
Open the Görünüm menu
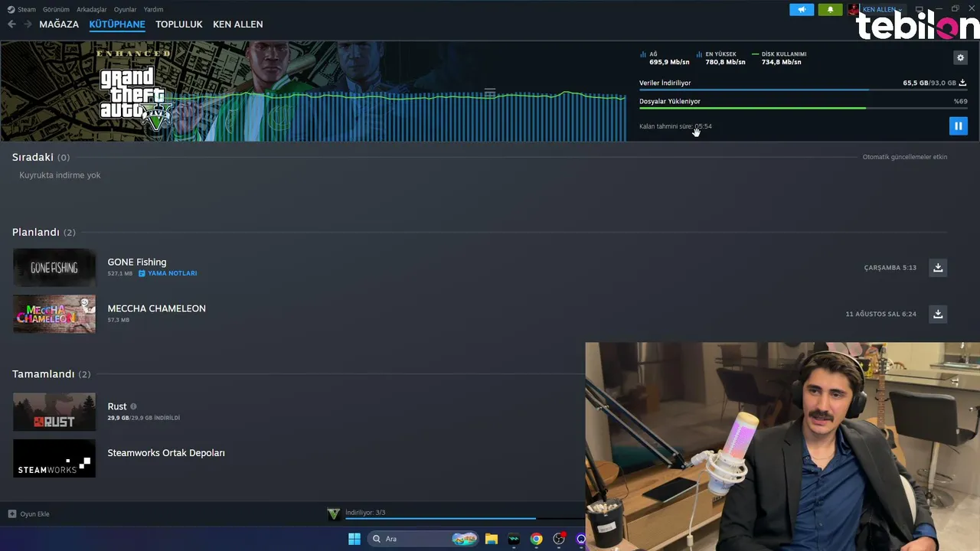click(56, 9)
